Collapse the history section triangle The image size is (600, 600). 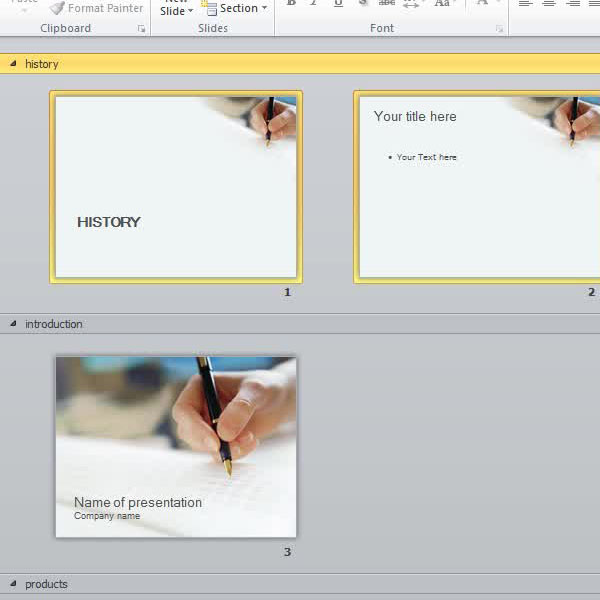tap(13, 64)
